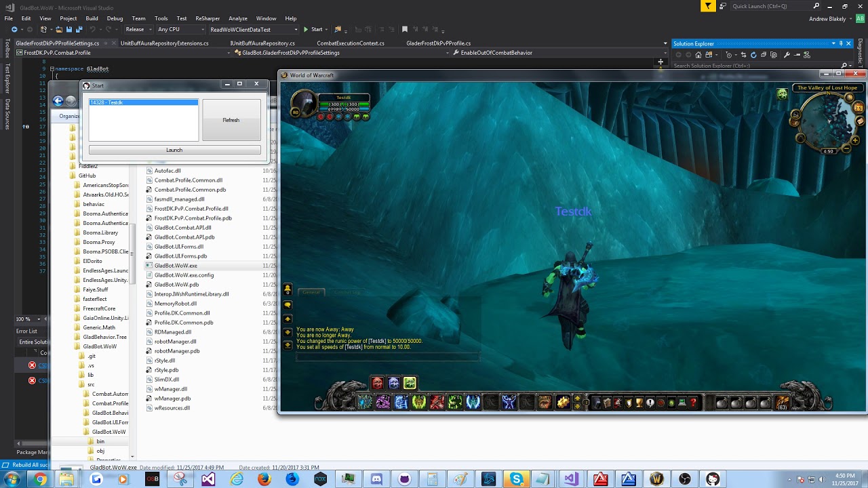This screenshot has height=488, width=868.
Task: Open the Combat Log with the chat bubble icon
Action: pos(347,292)
